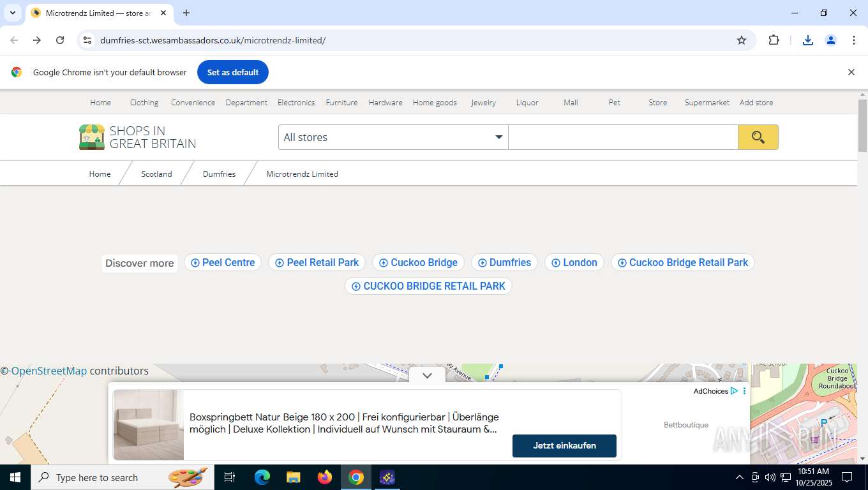Open Peel Centre discover link
This screenshot has height=490, width=868.
[223, 262]
